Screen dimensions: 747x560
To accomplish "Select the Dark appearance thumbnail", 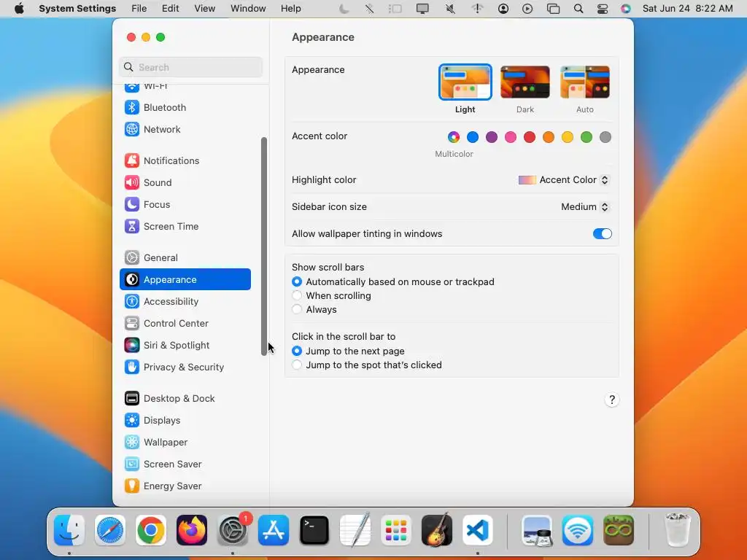I will click(525, 82).
